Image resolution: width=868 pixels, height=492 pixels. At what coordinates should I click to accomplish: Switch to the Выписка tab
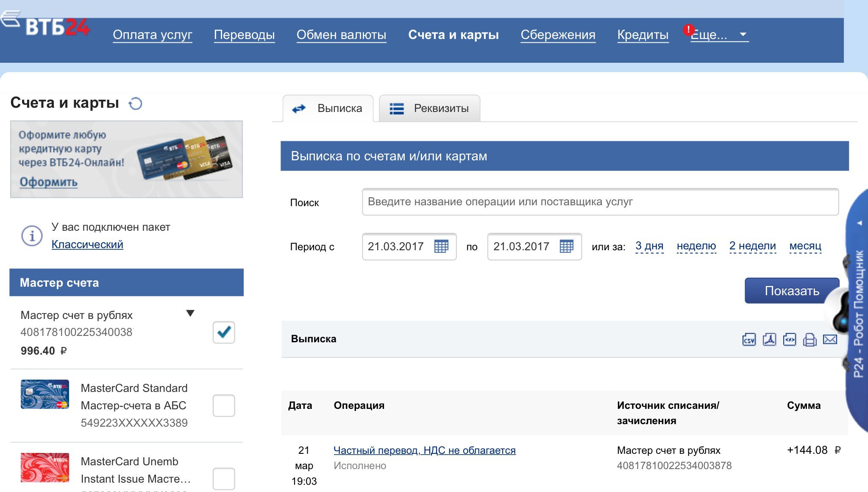coord(328,109)
